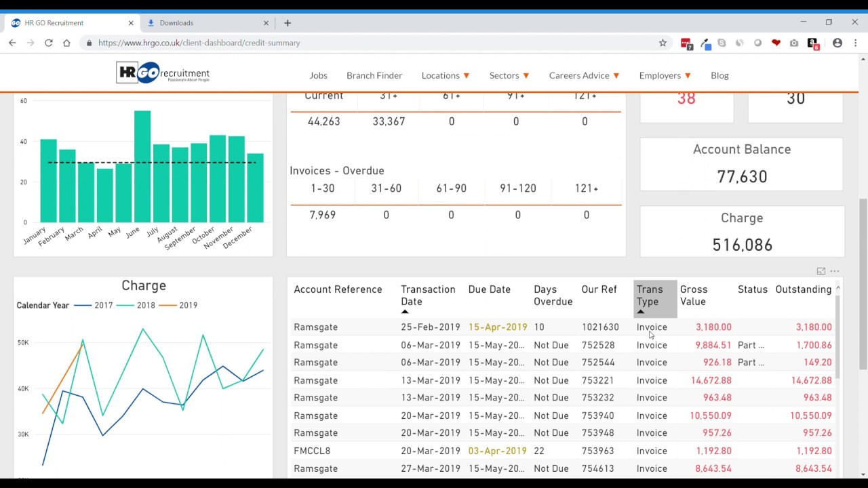
Task: Open the Branch Finder page
Action: [374, 75]
